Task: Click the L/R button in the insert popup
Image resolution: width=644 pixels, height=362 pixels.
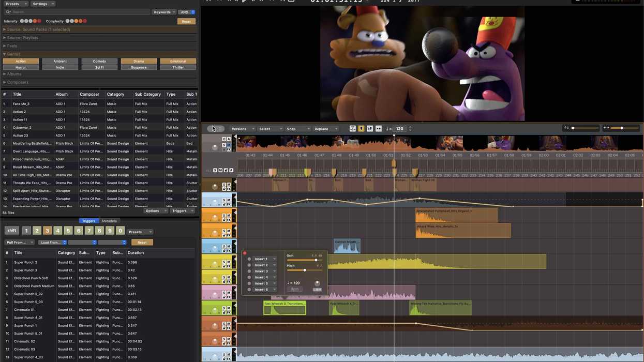Action: pos(317,290)
